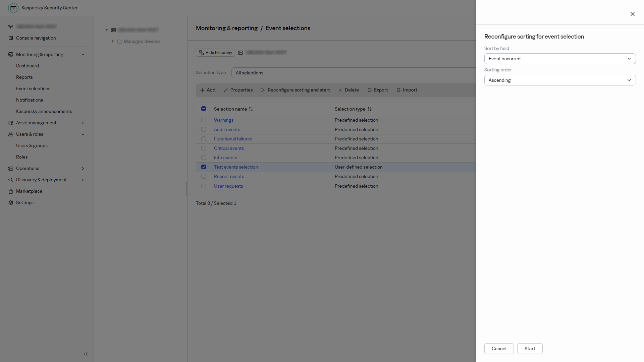Image resolution: width=644 pixels, height=362 pixels.
Task: Check the User requests row checkbox
Action: pyautogui.click(x=204, y=186)
